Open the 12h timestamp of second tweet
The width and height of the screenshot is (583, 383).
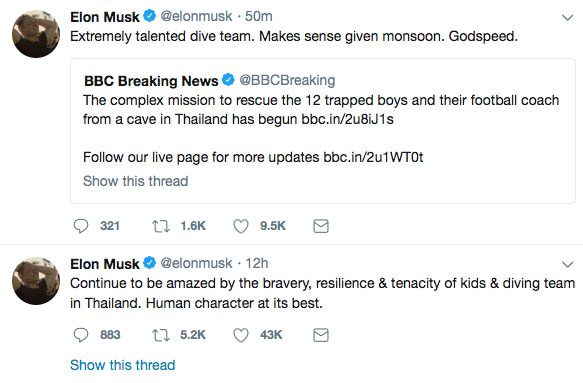(x=257, y=263)
